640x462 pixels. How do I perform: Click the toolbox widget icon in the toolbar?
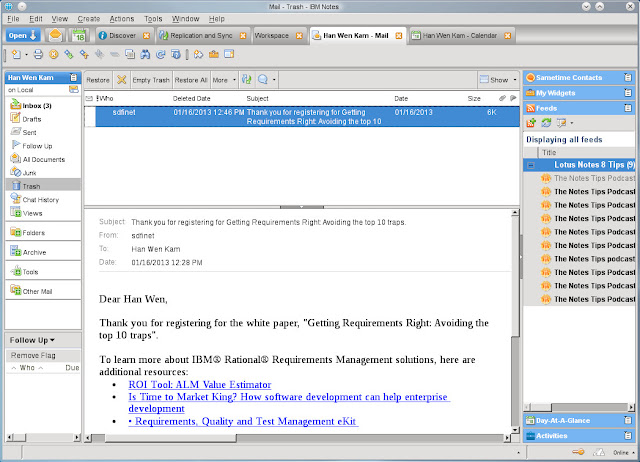pos(214,54)
